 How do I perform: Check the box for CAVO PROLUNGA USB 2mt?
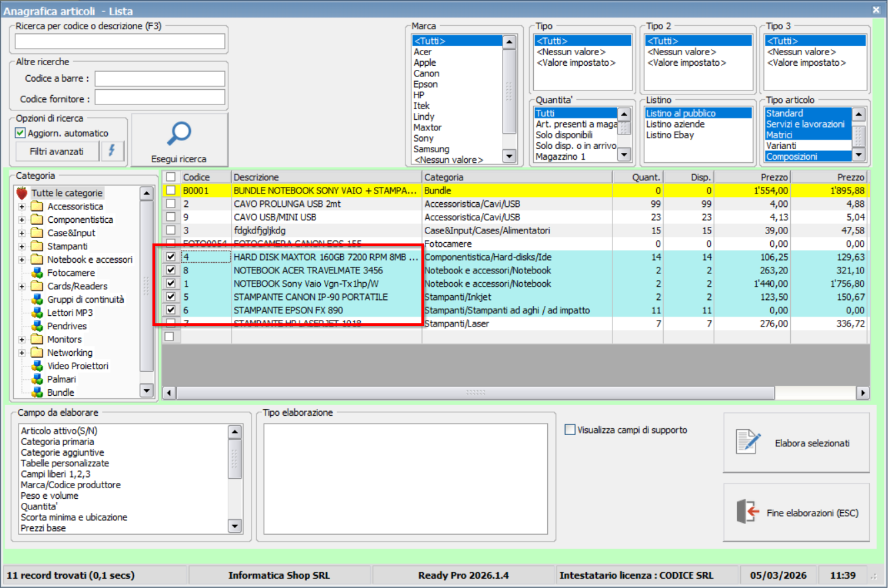[x=171, y=204]
